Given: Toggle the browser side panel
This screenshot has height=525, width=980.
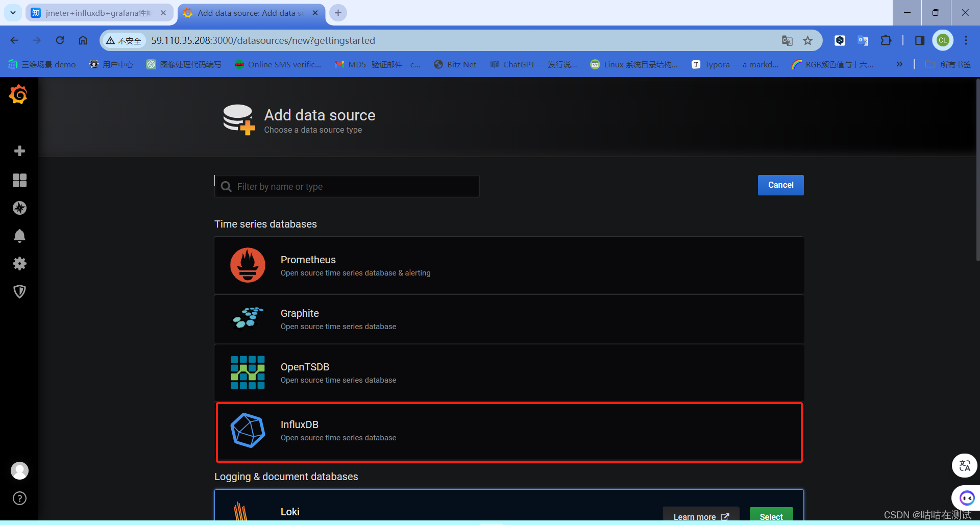Looking at the screenshot, I should [x=920, y=40].
